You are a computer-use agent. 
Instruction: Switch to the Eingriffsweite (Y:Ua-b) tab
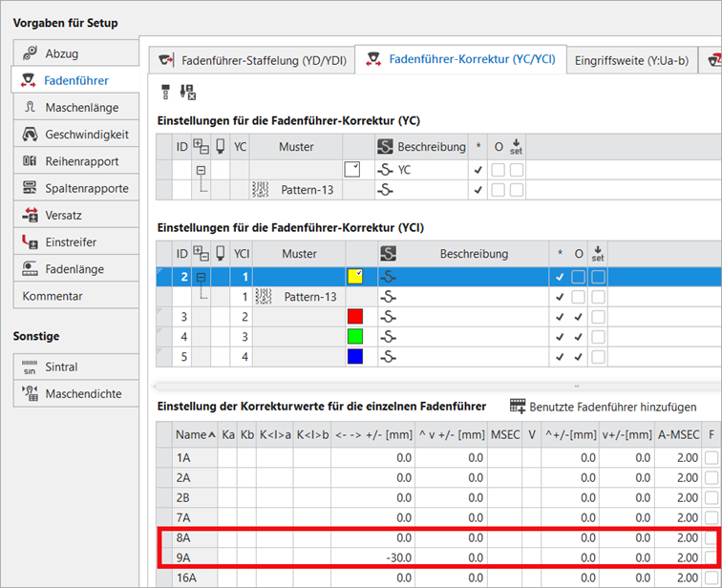tap(630, 60)
